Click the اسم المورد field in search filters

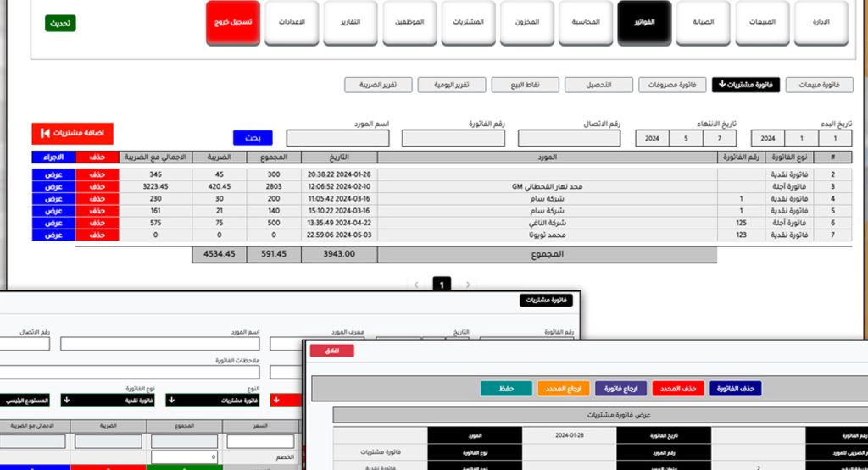(x=337, y=138)
